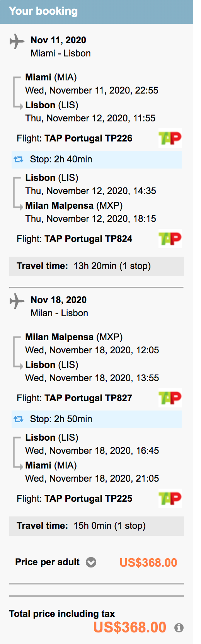Image resolution: width=201 pixels, height=644 pixels.
Task: Open the info icon beside total price
Action: click(x=179, y=627)
